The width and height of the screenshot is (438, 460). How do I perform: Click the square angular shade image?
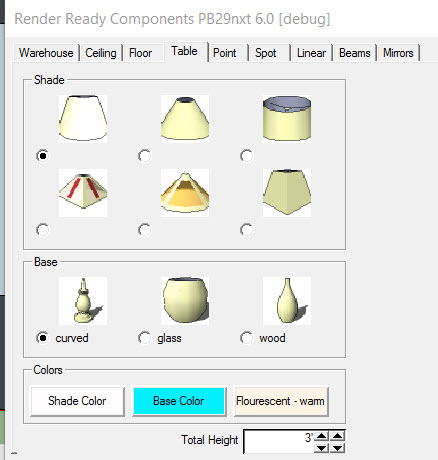287,192
